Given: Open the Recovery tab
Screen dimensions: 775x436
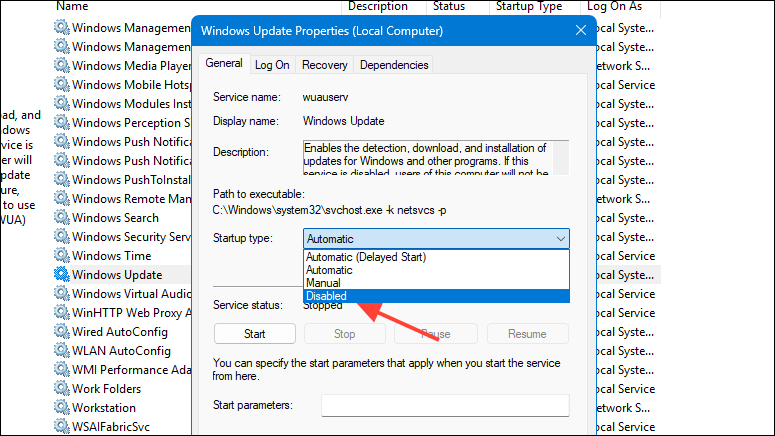Looking at the screenshot, I should (x=324, y=65).
